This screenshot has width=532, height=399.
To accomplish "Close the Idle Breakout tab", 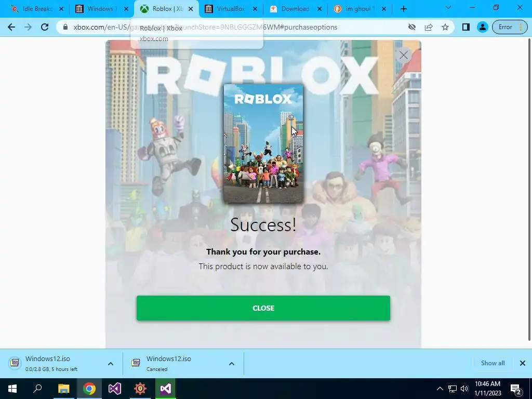I will (x=61, y=9).
